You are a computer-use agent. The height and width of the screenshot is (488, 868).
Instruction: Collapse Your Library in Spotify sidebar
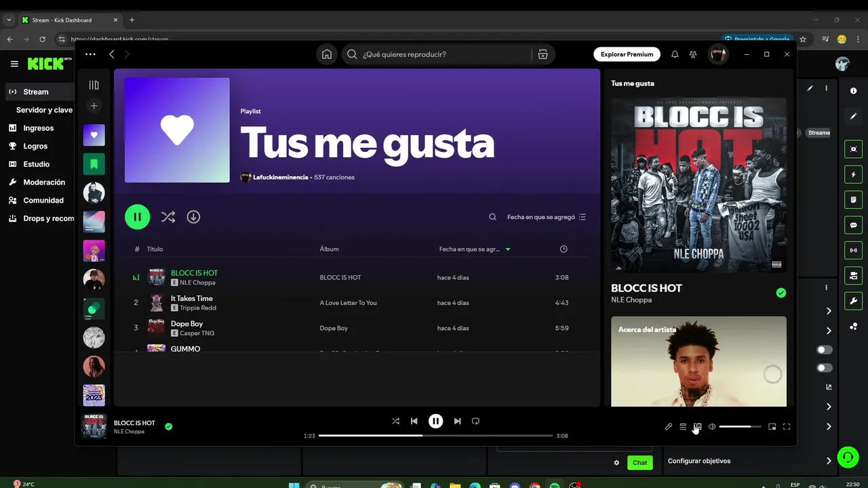pyautogui.click(x=94, y=85)
